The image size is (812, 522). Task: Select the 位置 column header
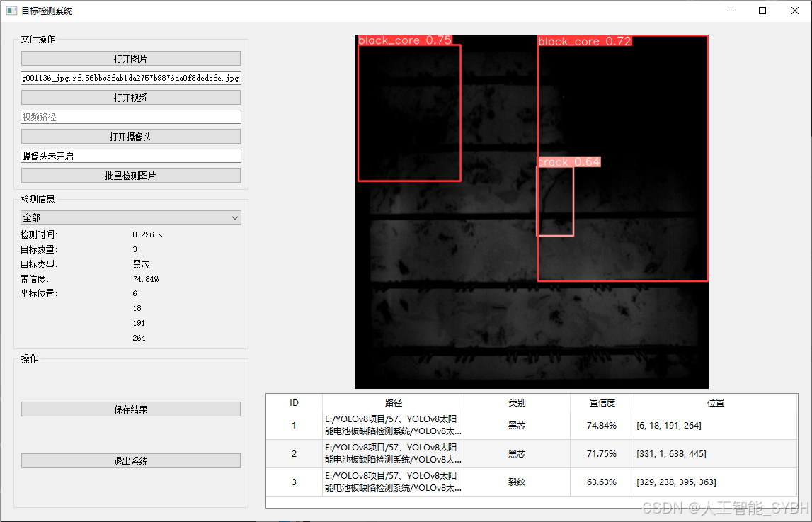[x=716, y=403]
